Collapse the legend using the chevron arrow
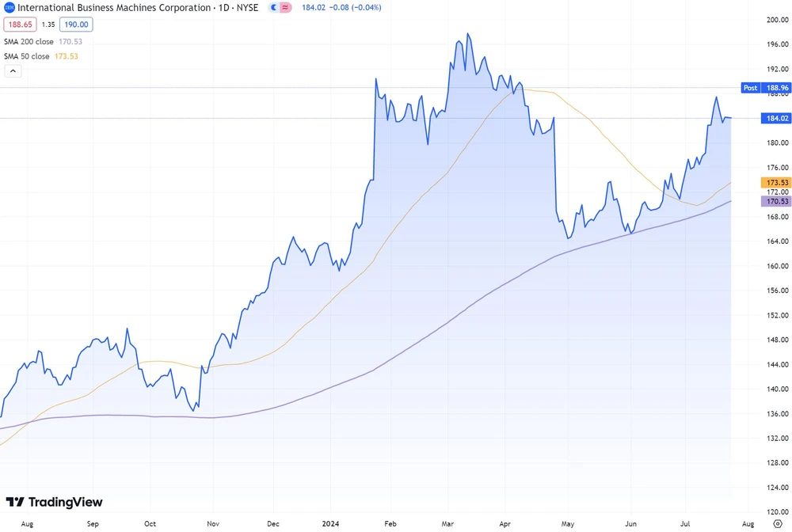The image size is (792, 532). 13,70
